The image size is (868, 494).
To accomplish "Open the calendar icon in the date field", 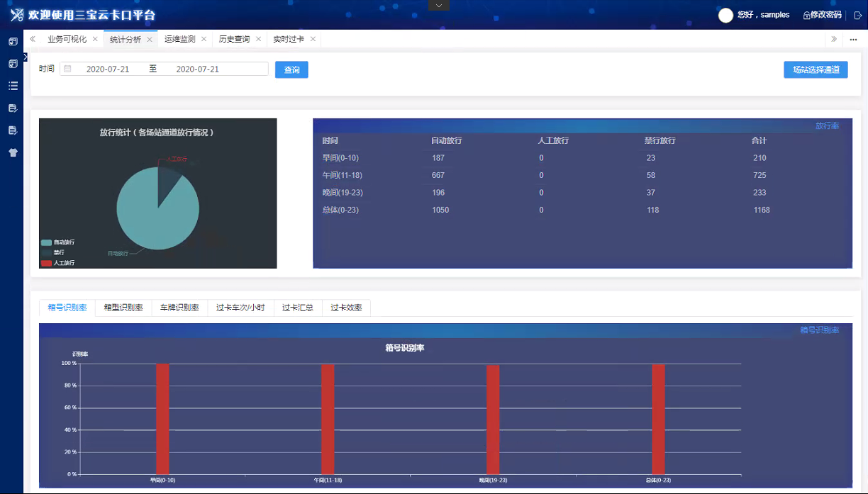I will click(x=67, y=69).
